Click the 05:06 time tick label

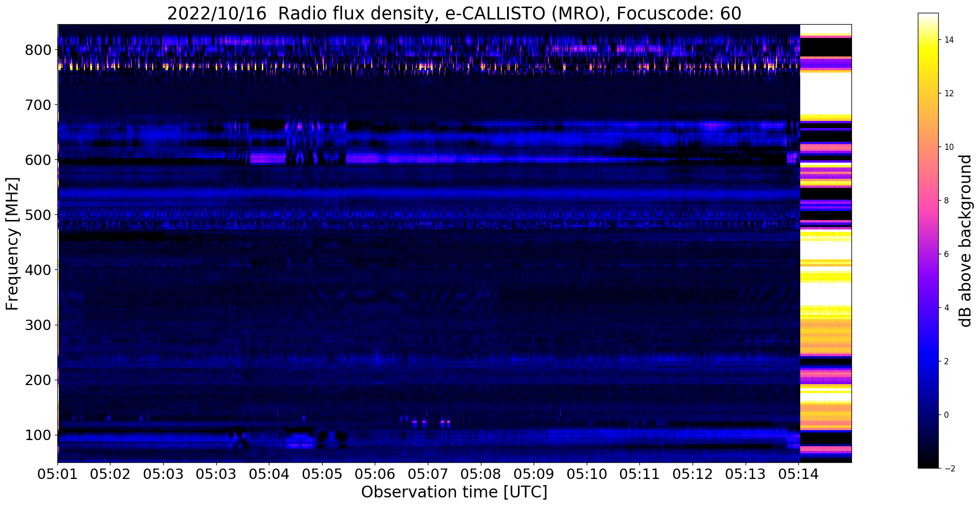(x=375, y=474)
